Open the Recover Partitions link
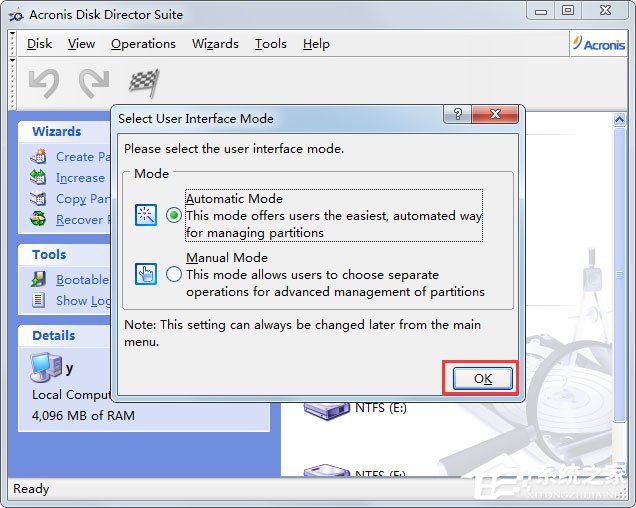The image size is (636, 508). pyautogui.click(x=83, y=220)
